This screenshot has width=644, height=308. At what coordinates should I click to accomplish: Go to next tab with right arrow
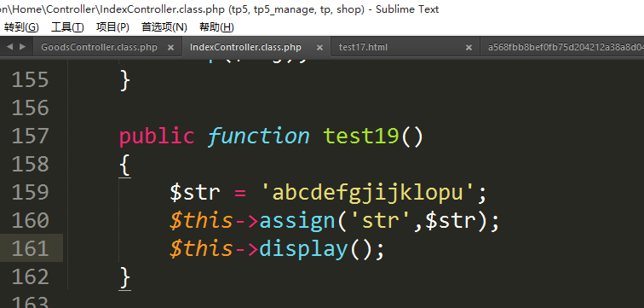pyautogui.click(x=23, y=47)
